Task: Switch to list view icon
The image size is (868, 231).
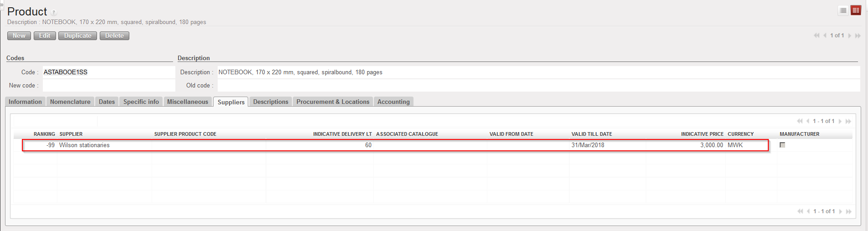Action: [x=843, y=10]
